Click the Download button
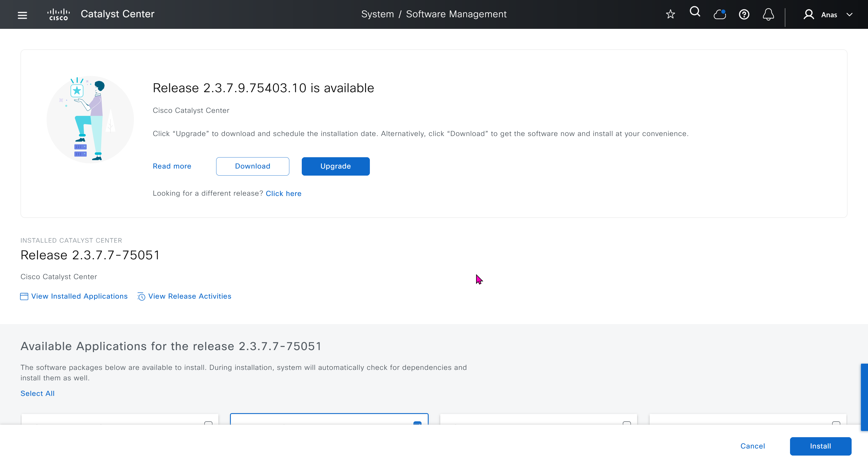This screenshot has height=468, width=868. tap(252, 166)
